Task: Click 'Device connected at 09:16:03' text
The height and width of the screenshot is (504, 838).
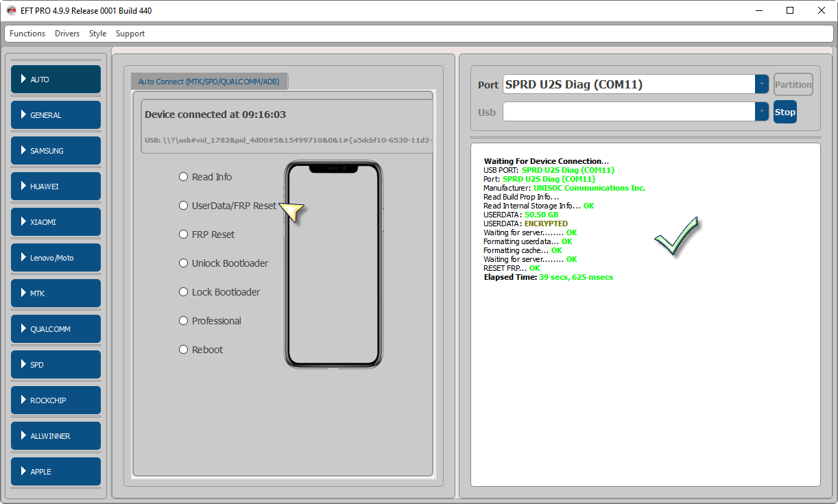Action: 215,115
